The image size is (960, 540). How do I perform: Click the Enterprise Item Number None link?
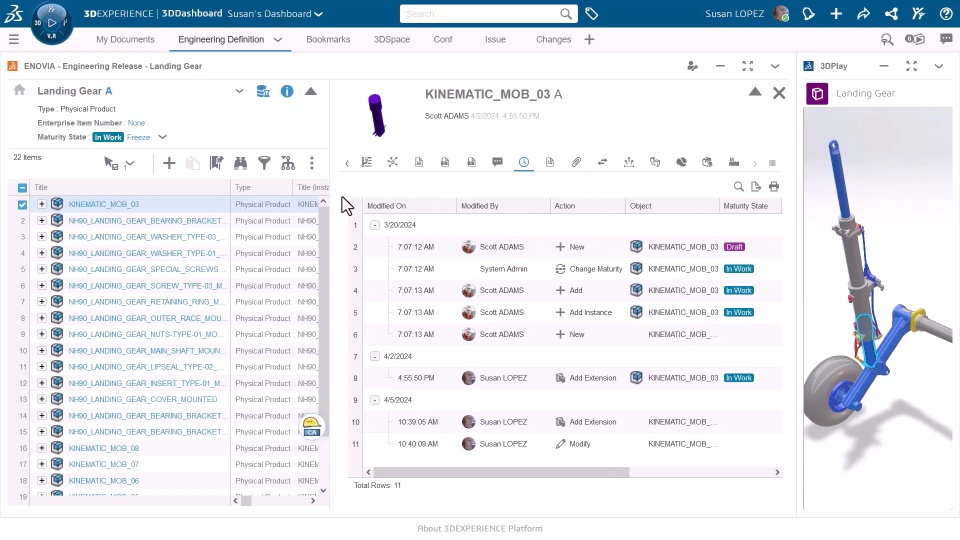click(x=136, y=123)
